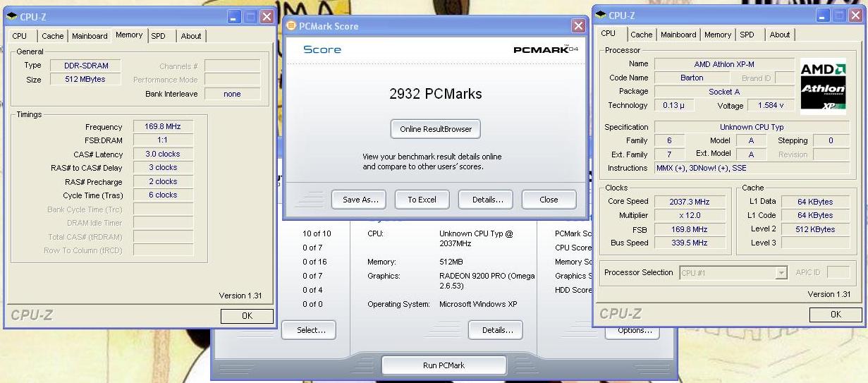This screenshot has width=868, height=383.
Task: Export score with To Excel button
Action: [422, 200]
